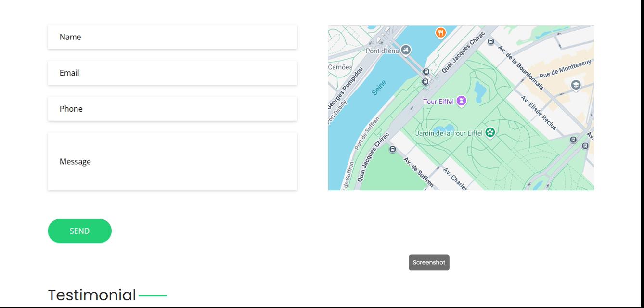Click the Screenshot tooltip badge
Screen dimensions: 644x308
point(429,262)
